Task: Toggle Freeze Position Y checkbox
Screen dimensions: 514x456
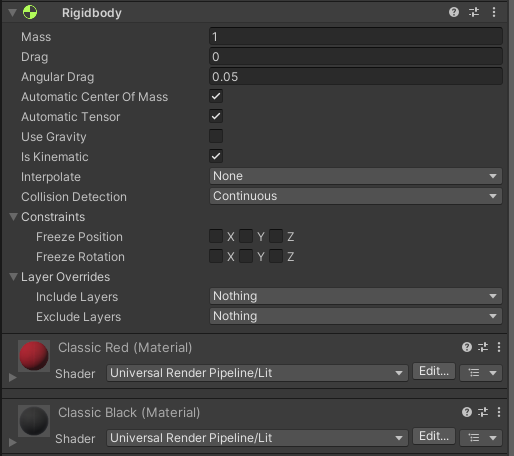Action: [x=246, y=236]
